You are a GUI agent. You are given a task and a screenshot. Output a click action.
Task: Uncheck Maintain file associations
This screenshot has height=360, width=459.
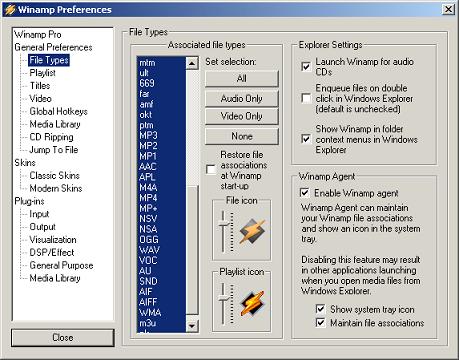320,322
